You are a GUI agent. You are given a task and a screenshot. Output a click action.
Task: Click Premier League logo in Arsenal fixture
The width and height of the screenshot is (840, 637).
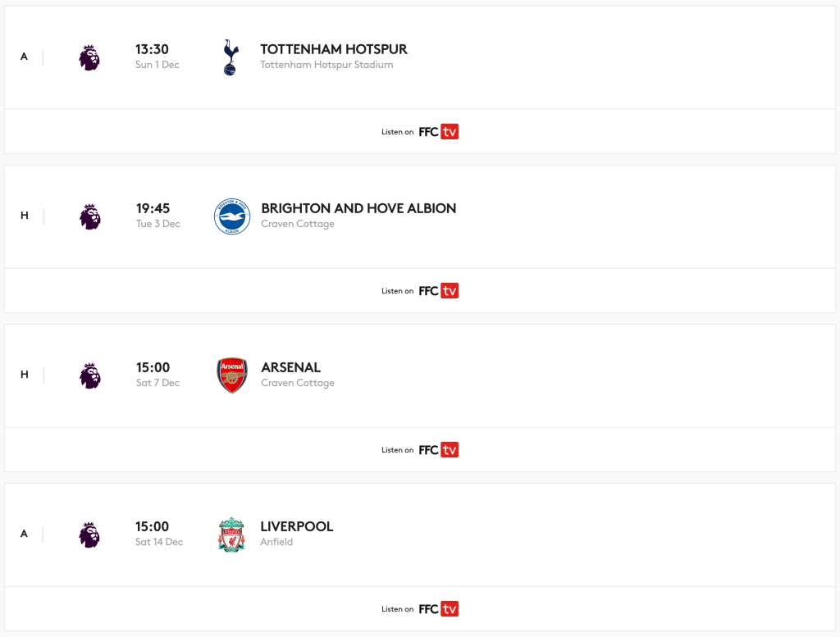(90, 375)
